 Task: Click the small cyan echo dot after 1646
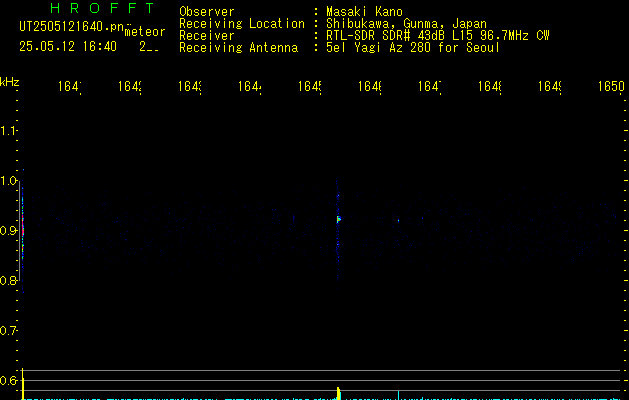point(398,220)
